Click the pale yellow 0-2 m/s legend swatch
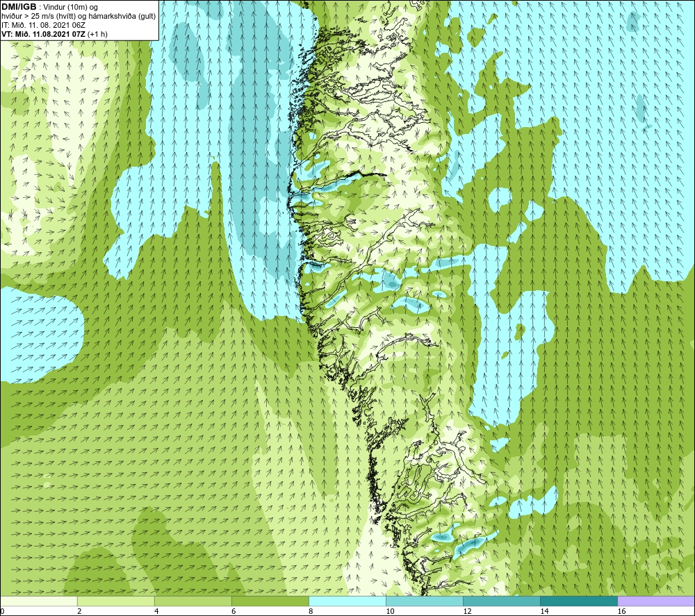 [x=39, y=601]
